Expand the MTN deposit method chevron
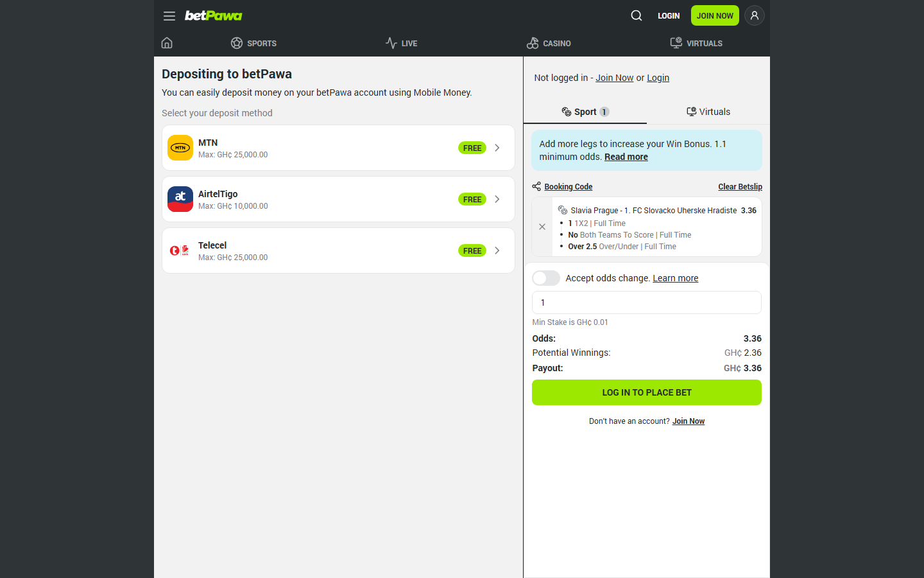Screen dimensions: 924x578 [x=497, y=148]
